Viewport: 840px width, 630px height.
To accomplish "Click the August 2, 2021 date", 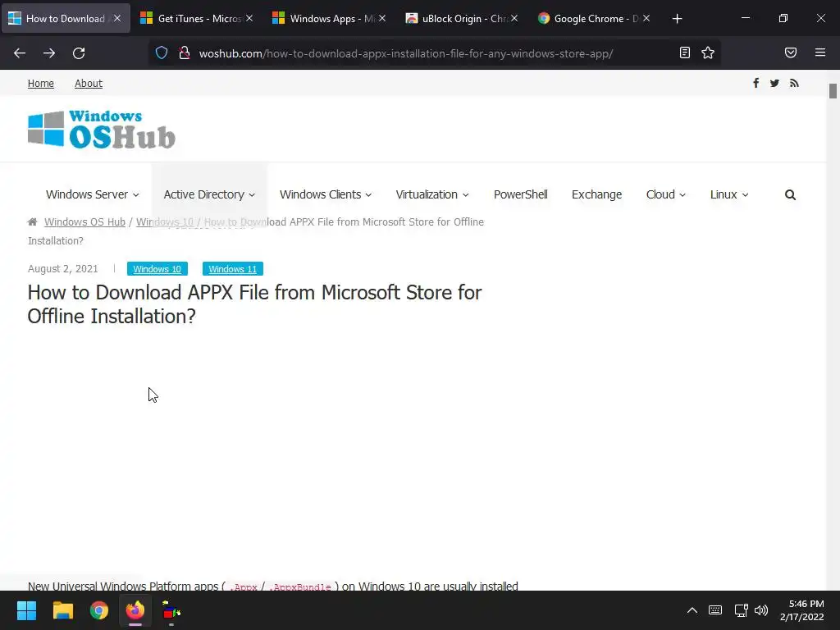I will pyautogui.click(x=62, y=269).
